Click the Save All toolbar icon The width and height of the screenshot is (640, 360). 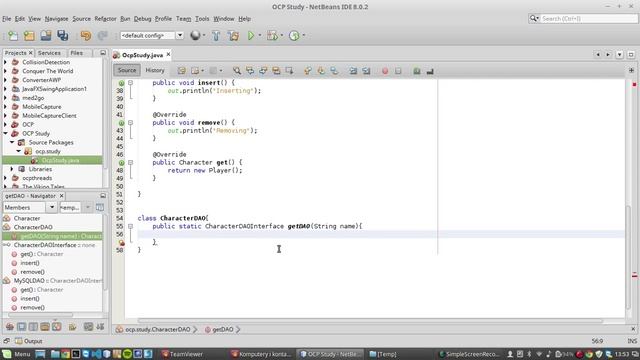pos(62,36)
